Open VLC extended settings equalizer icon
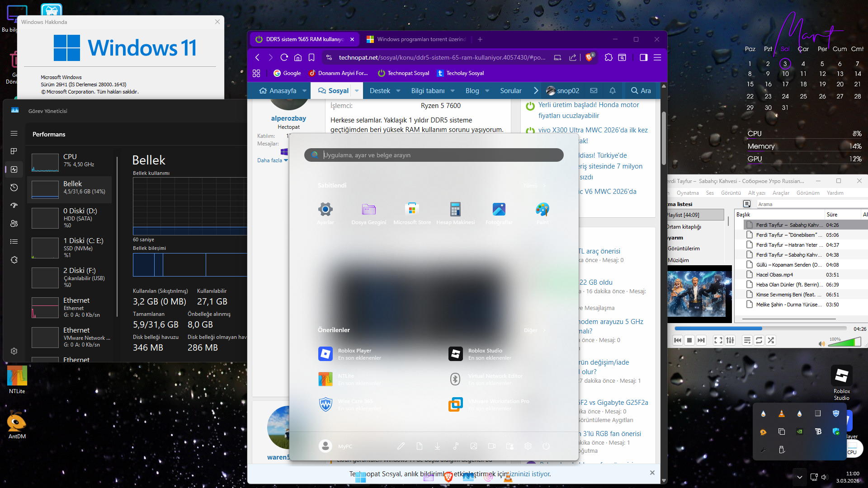 coord(730,340)
